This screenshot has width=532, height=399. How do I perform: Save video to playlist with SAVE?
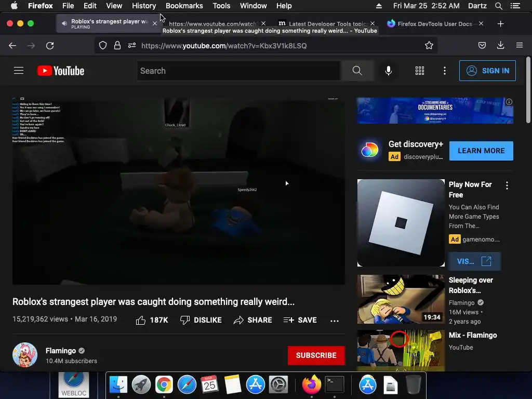click(x=300, y=320)
